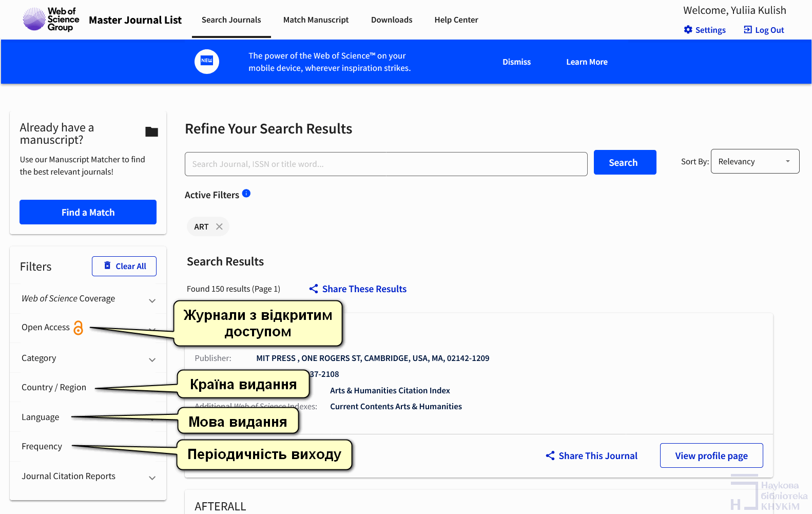Click the Clear All filters button
The image size is (812, 514).
(x=124, y=266)
